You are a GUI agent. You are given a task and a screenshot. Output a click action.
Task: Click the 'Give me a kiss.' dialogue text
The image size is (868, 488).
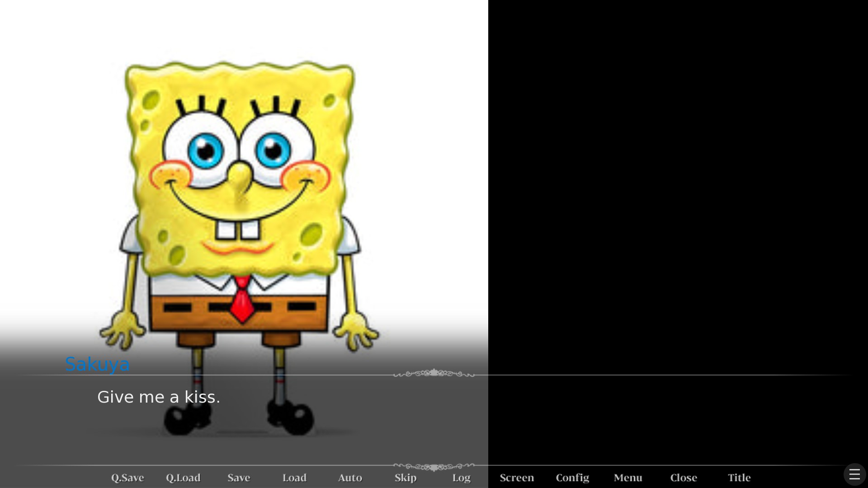click(158, 397)
